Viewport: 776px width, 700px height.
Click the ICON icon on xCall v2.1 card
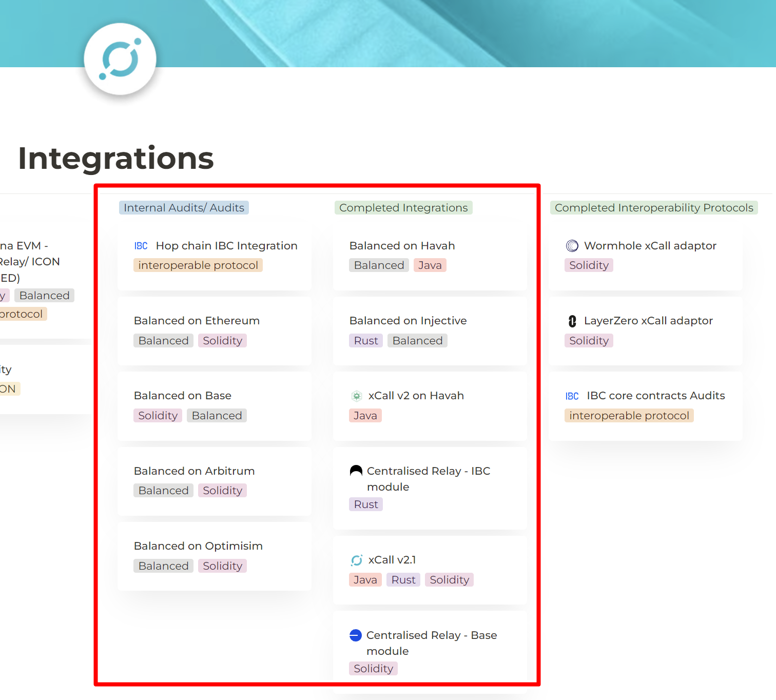(357, 560)
